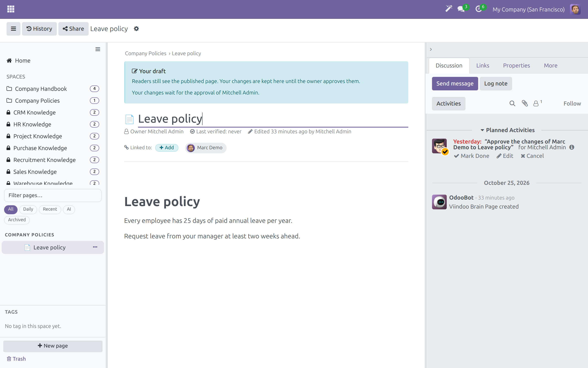Image resolution: width=588 pixels, height=368 pixels.
Task: Open the Trash link
Action: (16, 359)
